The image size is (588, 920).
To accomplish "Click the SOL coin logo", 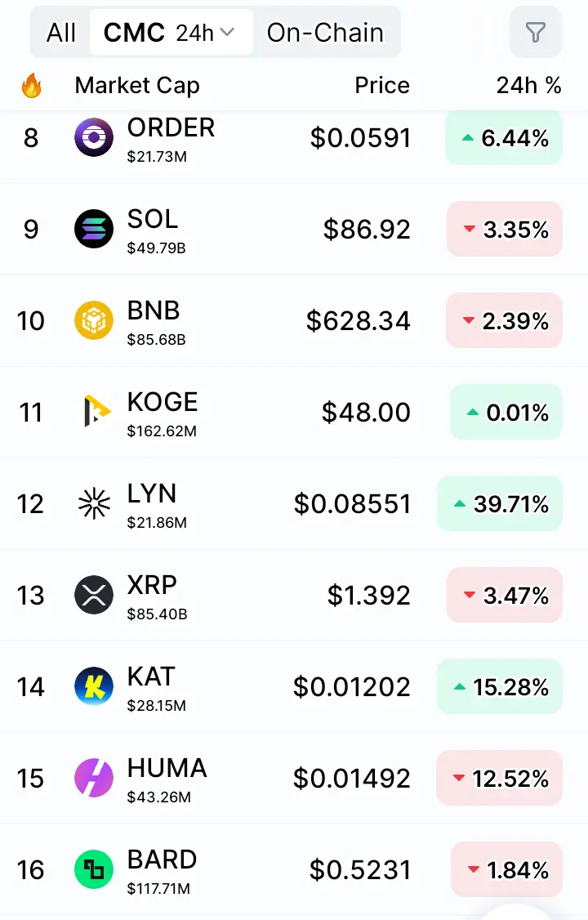I will 93,229.
